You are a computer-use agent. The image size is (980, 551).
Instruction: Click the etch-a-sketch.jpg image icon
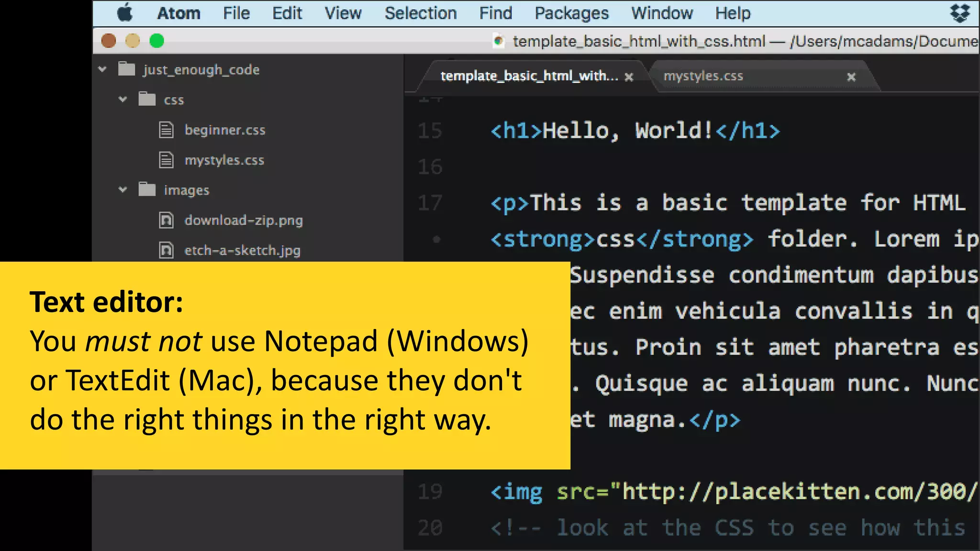click(x=166, y=250)
